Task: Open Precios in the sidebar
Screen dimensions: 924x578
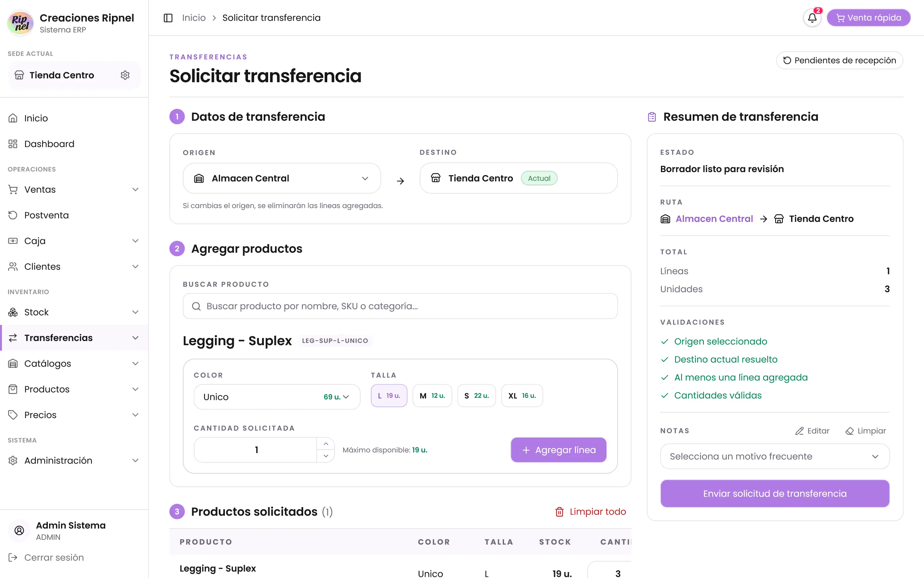Action: [74, 415]
